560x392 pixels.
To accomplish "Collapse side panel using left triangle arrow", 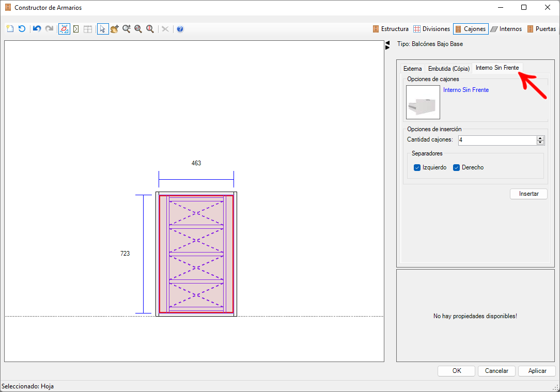I will point(387,43).
